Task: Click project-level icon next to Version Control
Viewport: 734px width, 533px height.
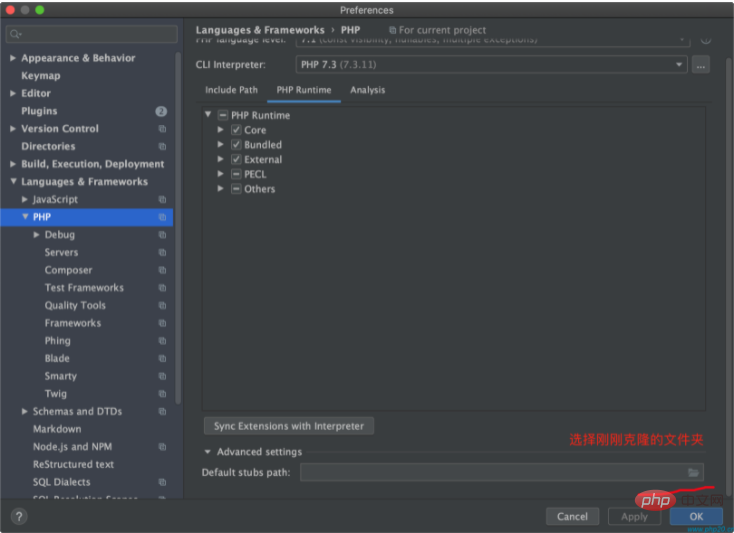Action: point(162,129)
